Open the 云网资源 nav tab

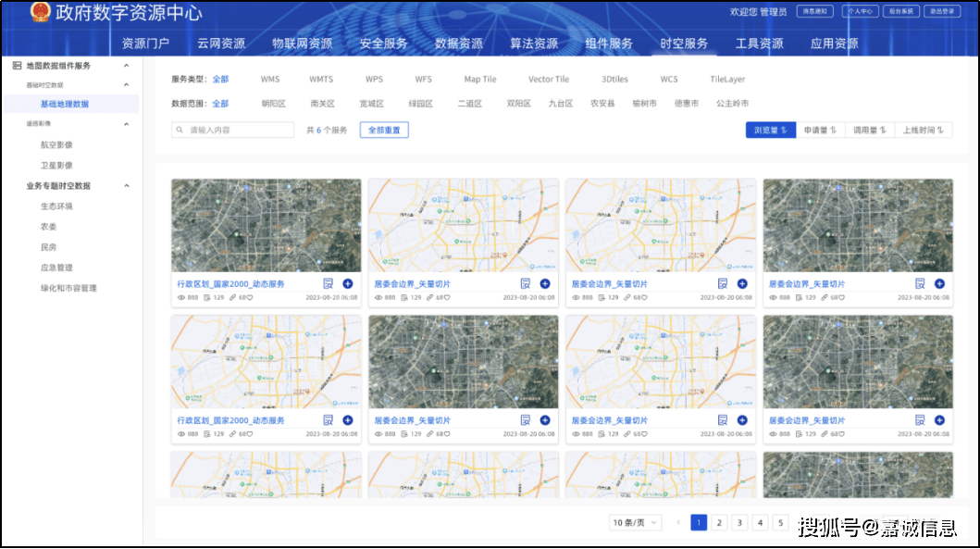click(221, 44)
